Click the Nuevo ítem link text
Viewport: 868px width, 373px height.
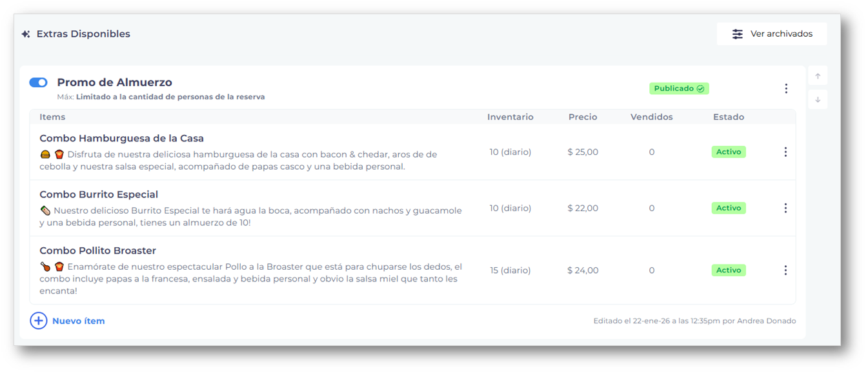tap(78, 321)
